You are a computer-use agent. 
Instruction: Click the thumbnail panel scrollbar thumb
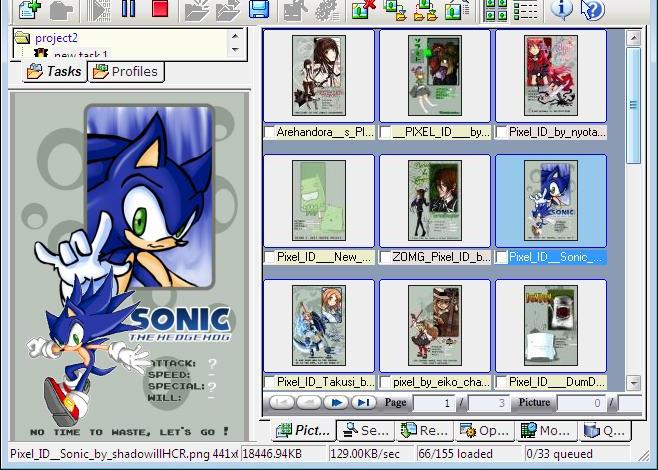(x=633, y=106)
